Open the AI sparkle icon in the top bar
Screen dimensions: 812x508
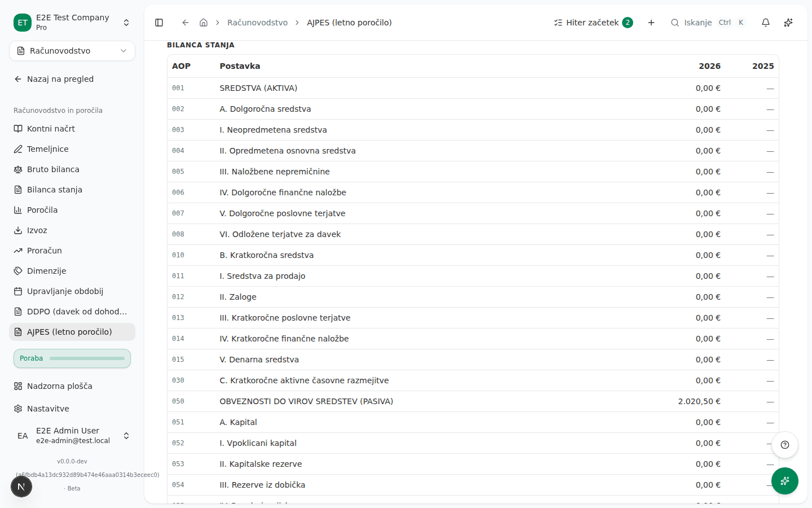(788, 23)
